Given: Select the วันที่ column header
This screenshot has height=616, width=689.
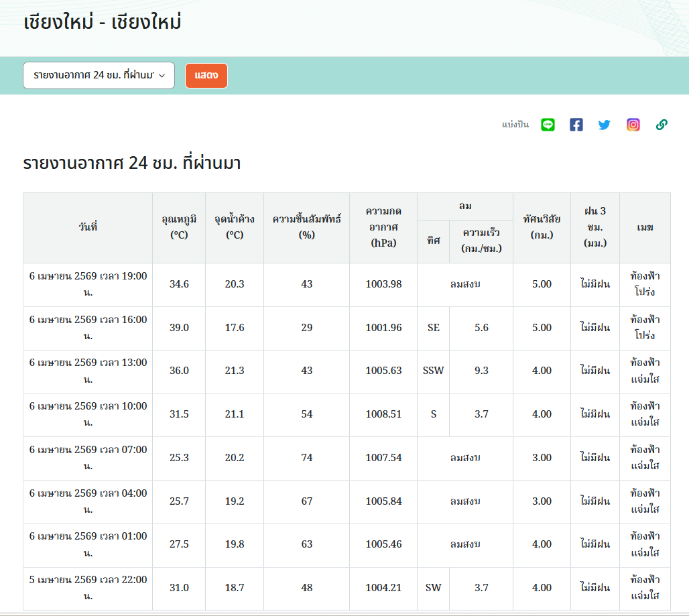Looking at the screenshot, I should tap(88, 228).
